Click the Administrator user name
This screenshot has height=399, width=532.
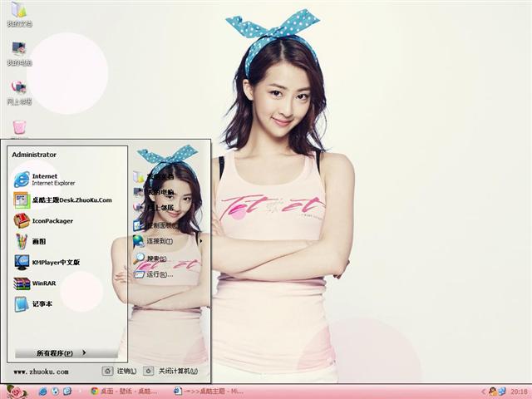[x=34, y=155]
